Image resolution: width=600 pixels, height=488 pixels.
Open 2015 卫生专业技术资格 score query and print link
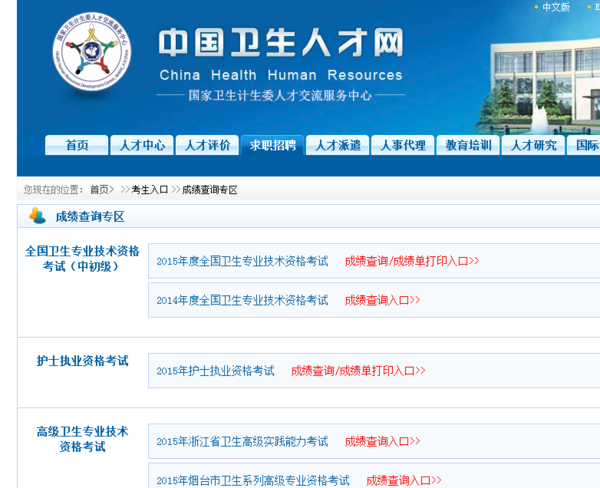pos(412,261)
